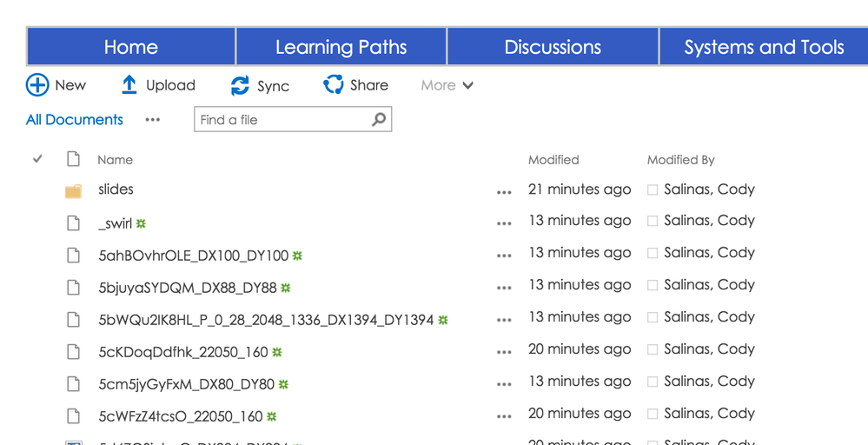Image resolution: width=868 pixels, height=445 pixels.
Task: Sort by the Modified column header
Action: [x=553, y=160]
